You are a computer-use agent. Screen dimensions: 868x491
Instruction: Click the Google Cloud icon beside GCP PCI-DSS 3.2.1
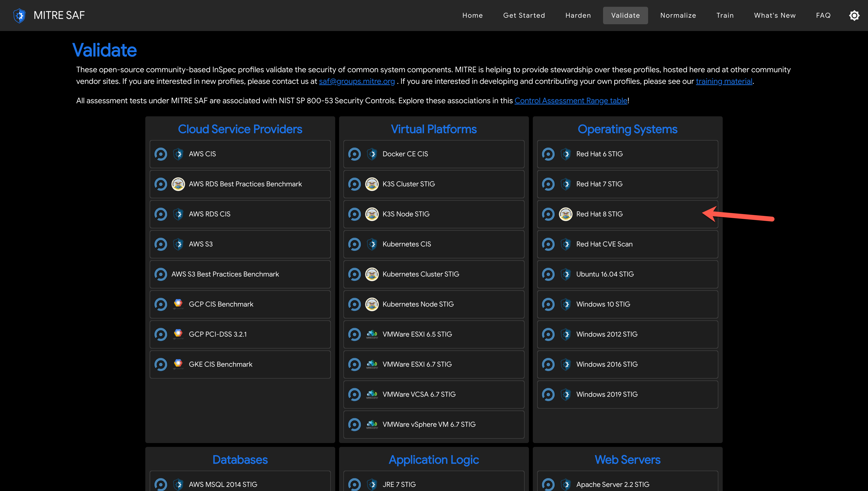click(x=178, y=334)
